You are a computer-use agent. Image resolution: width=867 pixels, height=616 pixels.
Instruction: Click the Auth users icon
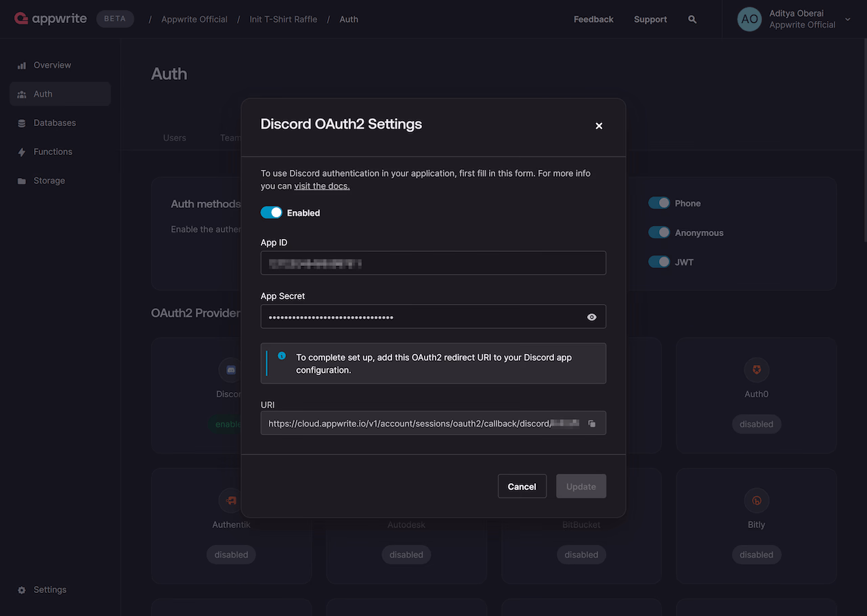tap(22, 94)
